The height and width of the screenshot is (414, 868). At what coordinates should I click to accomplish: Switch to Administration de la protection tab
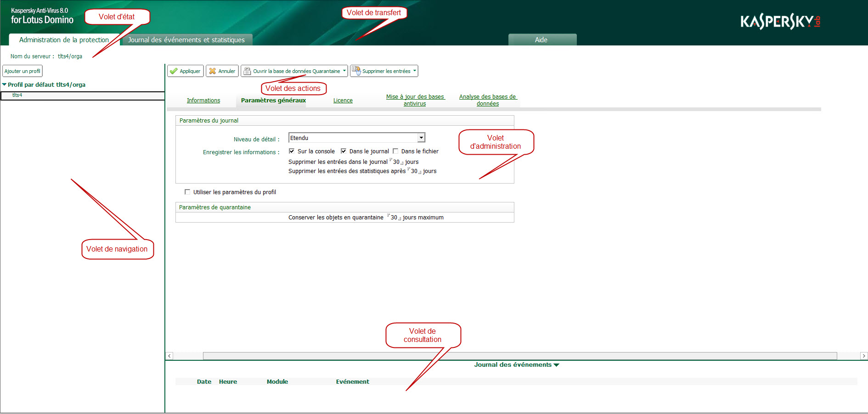pyautogui.click(x=64, y=40)
